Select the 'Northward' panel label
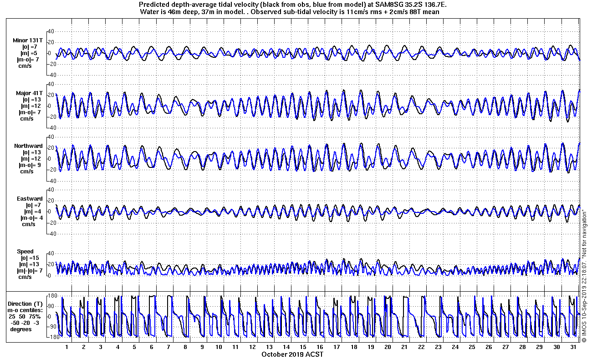 pyautogui.click(x=28, y=146)
